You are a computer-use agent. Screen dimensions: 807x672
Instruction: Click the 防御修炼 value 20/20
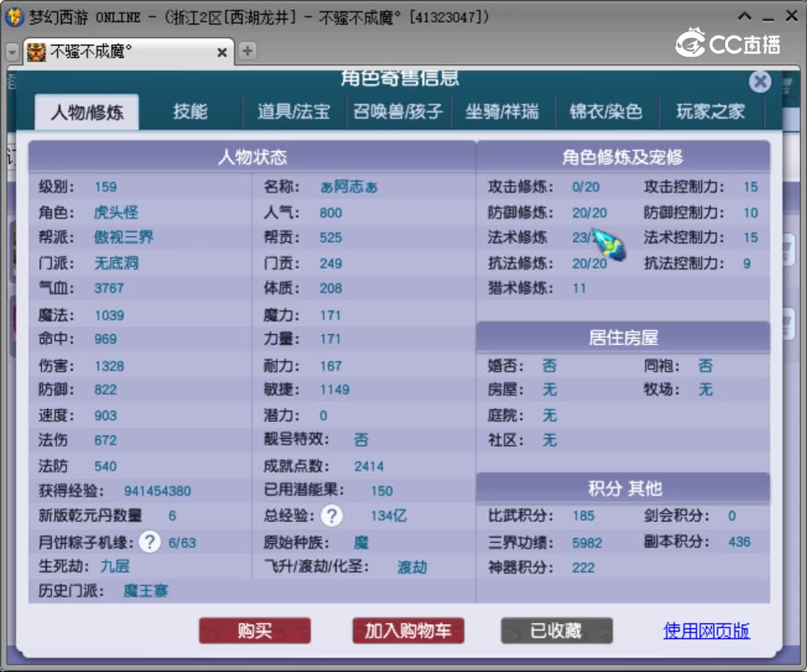click(x=589, y=212)
